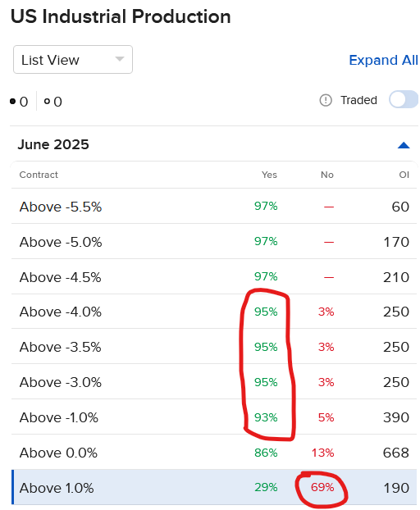The width and height of the screenshot is (420, 510).
Task: Click the info icon beside Traded
Action: pos(326,101)
